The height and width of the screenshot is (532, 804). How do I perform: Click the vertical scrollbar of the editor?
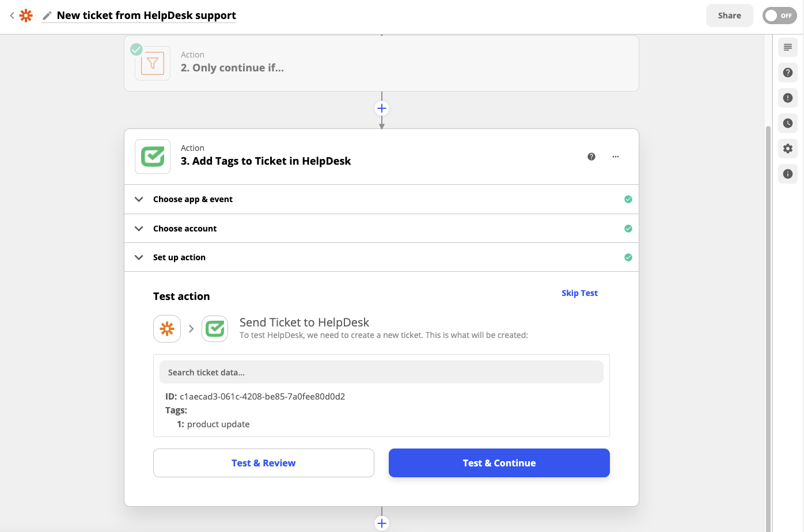click(x=768, y=328)
